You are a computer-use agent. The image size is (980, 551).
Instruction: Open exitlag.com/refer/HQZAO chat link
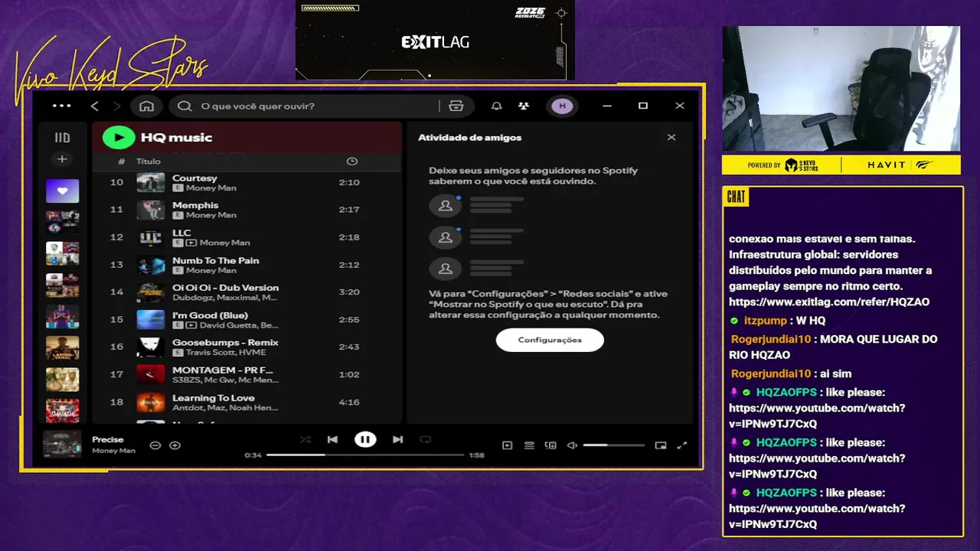point(829,302)
